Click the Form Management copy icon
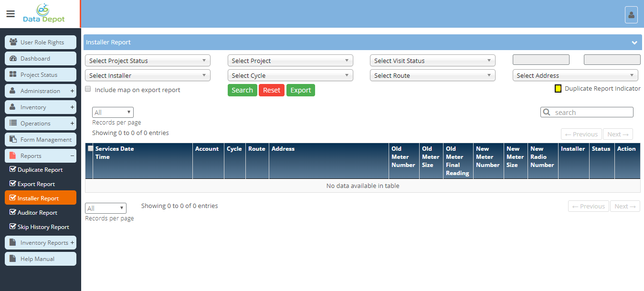Viewport: 644px width, 291px height. click(13, 140)
